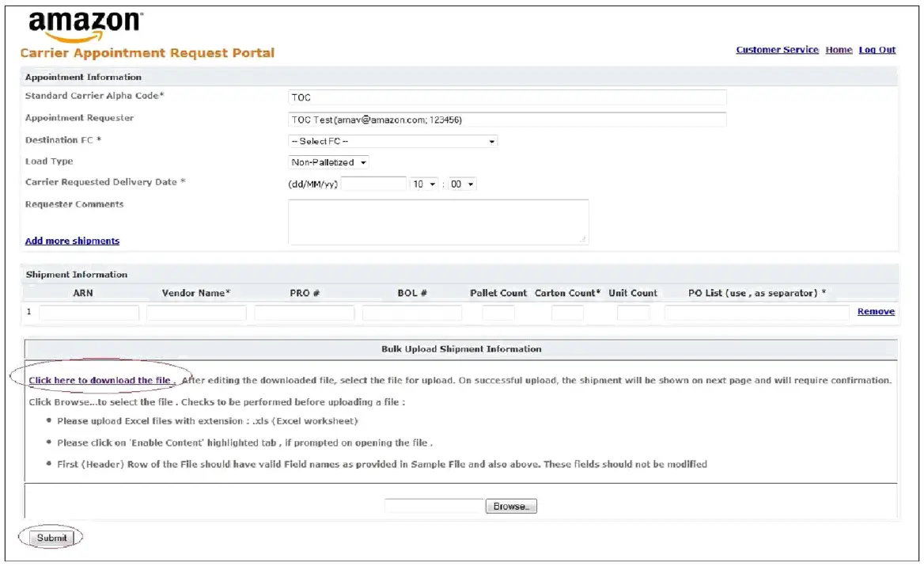
Task: Click the Carton Count field
Action: click(x=567, y=311)
